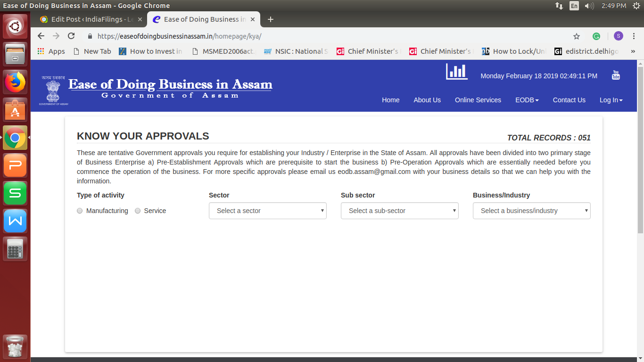Switch to the Edit Post IndiaFilings tab
The image size is (644, 362).
[x=90, y=19]
